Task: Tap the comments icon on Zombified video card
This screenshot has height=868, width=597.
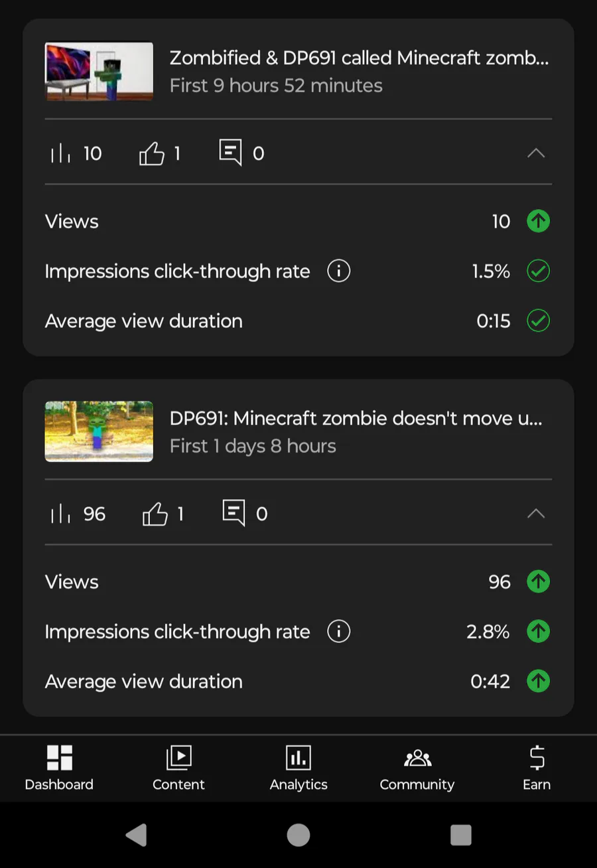Action: (x=230, y=153)
